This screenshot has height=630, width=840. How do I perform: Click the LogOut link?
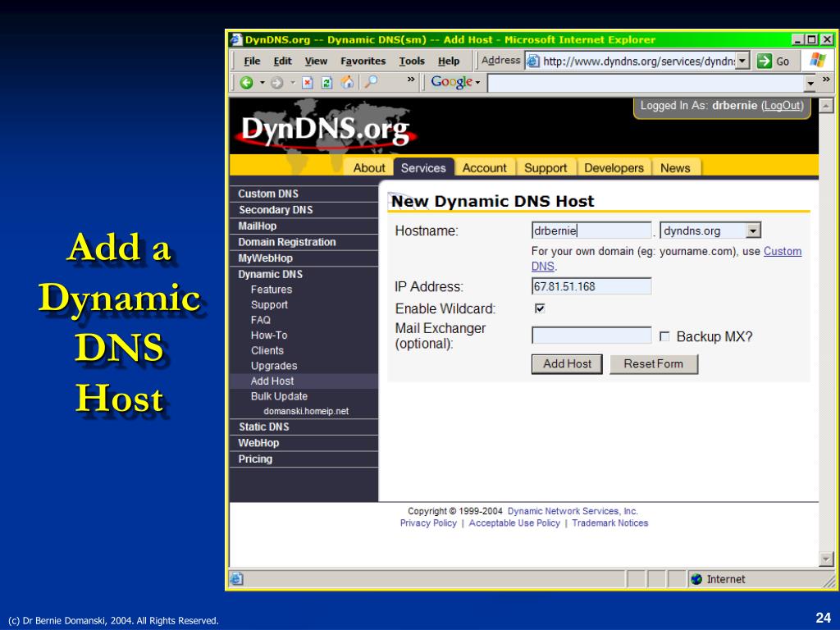[783, 106]
